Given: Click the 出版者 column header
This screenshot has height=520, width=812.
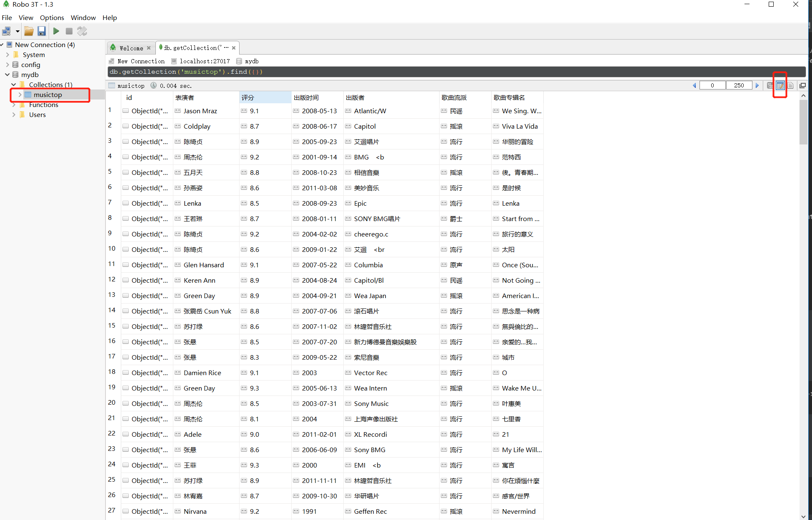Looking at the screenshot, I should pyautogui.click(x=391, y=97).
